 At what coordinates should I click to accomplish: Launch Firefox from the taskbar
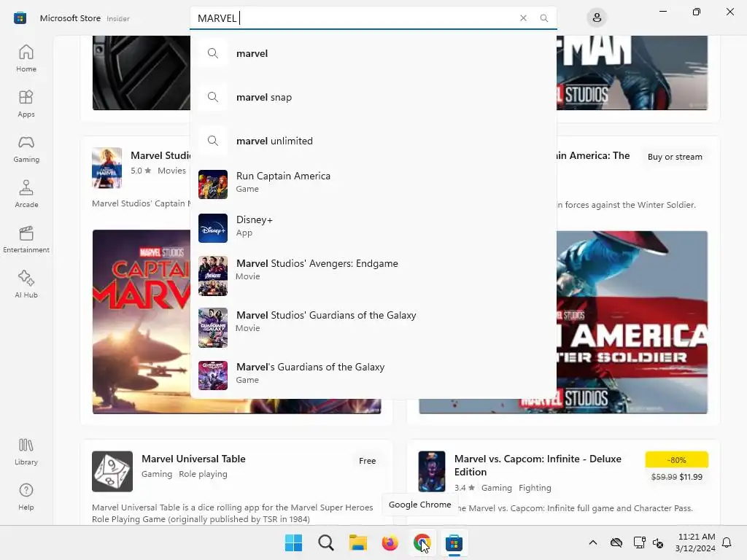point(390,542)
